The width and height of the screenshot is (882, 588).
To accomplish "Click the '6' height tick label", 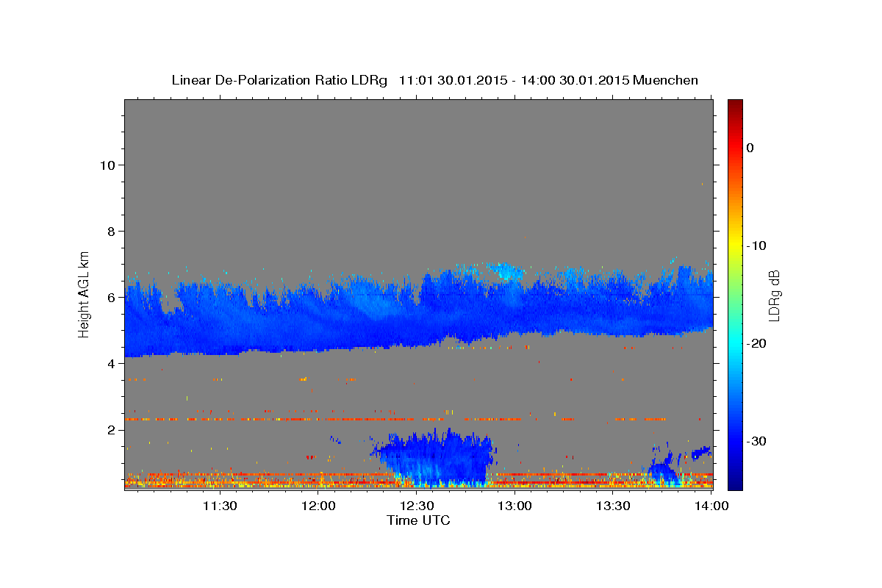I will click(110, 297).
